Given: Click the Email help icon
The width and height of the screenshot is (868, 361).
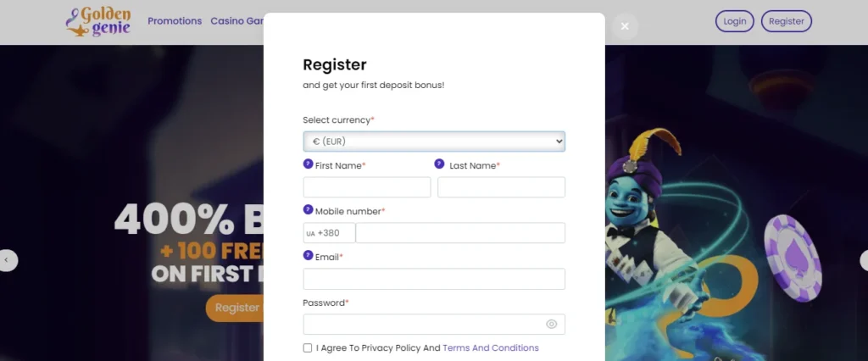Looking at the screenshot, I should pyautogui.click(x=308, y=256).
